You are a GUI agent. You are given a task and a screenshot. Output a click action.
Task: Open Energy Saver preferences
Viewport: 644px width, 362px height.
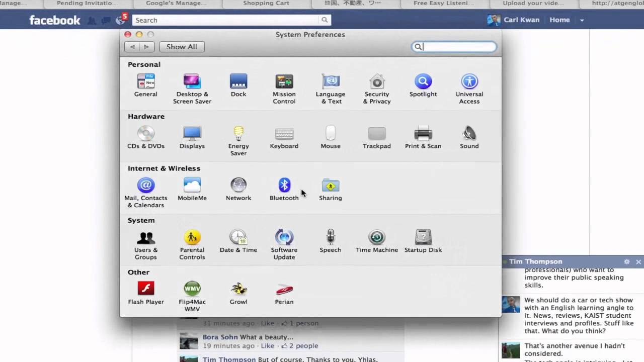(x=238, y=141)
